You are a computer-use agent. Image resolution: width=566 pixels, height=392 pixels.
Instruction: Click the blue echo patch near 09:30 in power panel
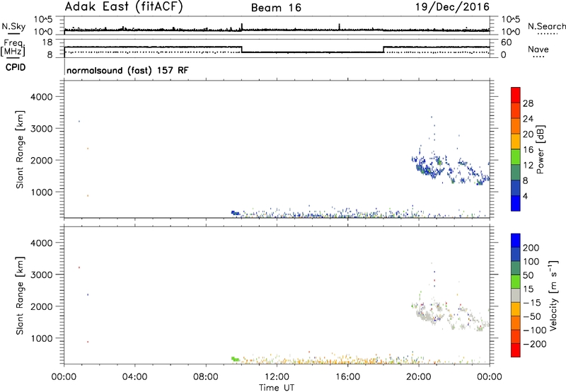[x=236, y=213]
